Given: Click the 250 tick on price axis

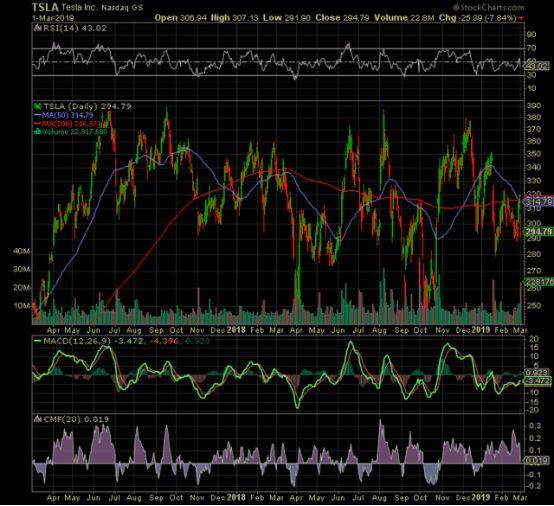Looking at the screenshot, I should click(533, 305).
